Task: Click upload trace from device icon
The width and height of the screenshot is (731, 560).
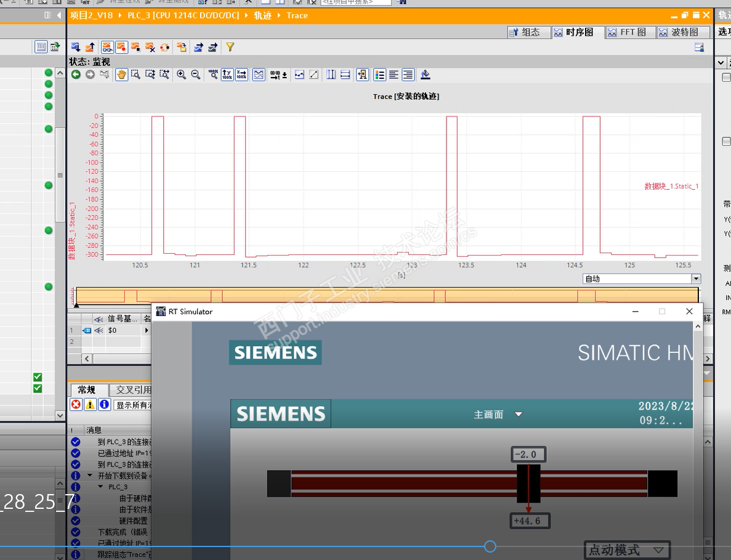Action: (91, 47)
